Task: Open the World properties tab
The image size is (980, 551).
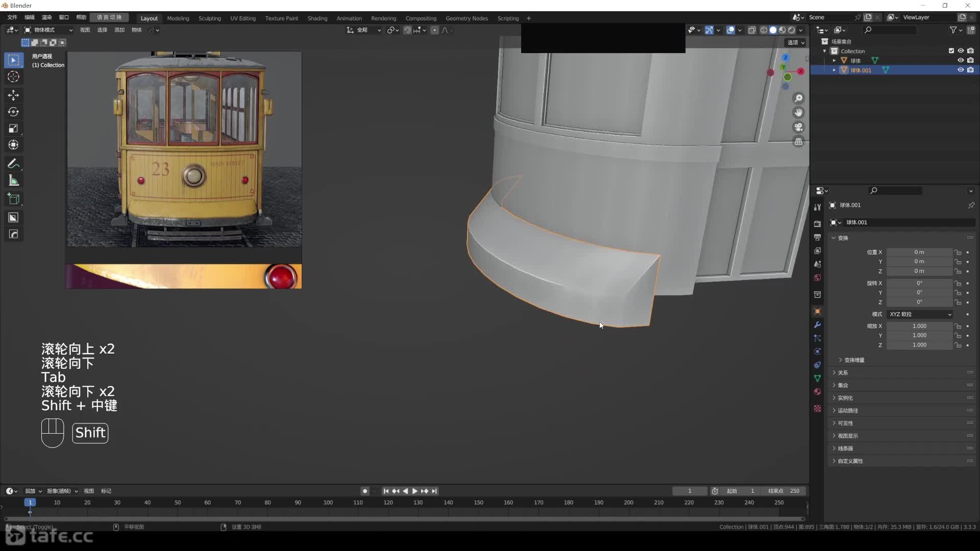Action: tap(817, 278)
